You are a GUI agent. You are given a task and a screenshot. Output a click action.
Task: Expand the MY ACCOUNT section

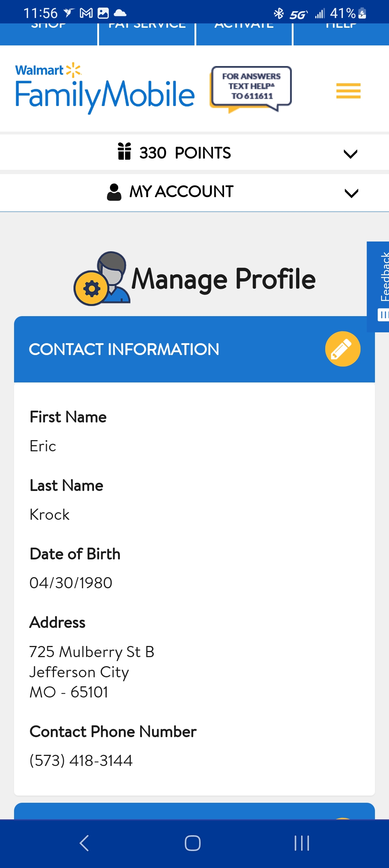(351, 193)
